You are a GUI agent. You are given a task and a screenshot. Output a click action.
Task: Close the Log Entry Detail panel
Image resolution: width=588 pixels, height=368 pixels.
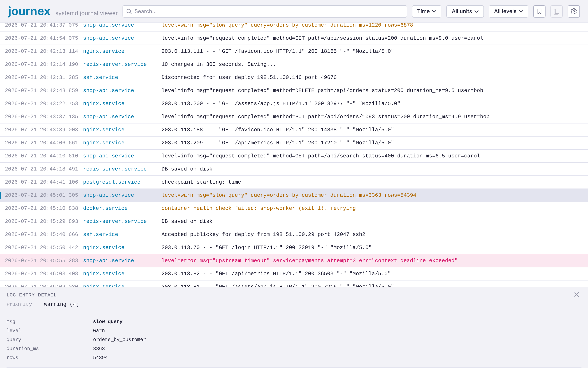pos(576,295)
